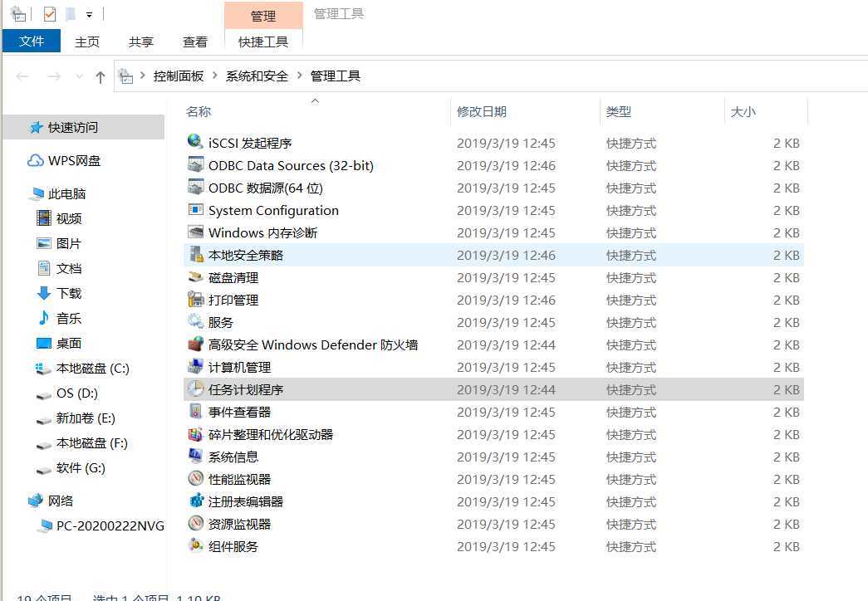Click the 事件查看器 icon
Image resolution: width=868 pixels, height=601 pixels.
(x=195, y=411)
